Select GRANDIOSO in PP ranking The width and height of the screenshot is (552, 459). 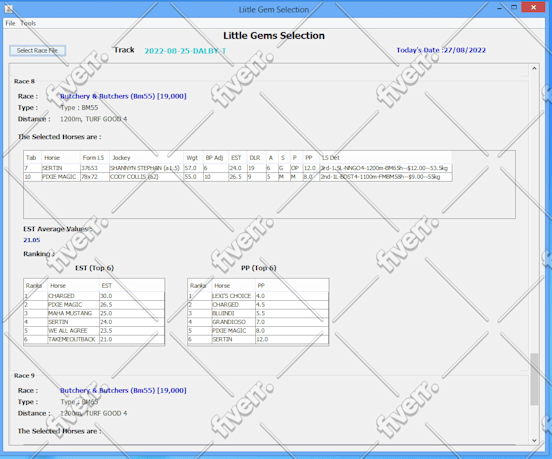click(233, 322)
